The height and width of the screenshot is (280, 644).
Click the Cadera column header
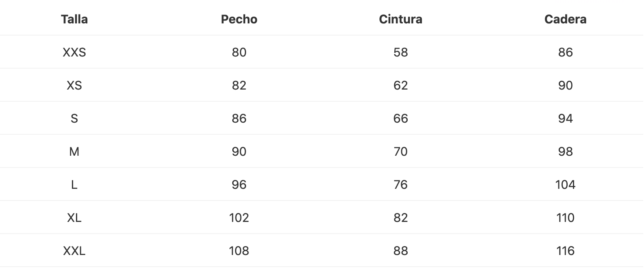[566, 19]
